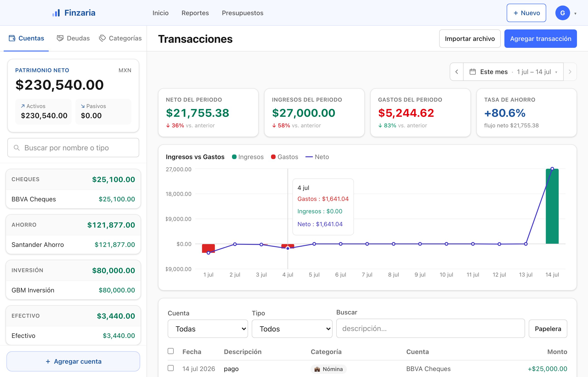Click + Agregar cuenta button
Image resolution: width=588 pixels, height=377 pixels.
coord(73,361)
